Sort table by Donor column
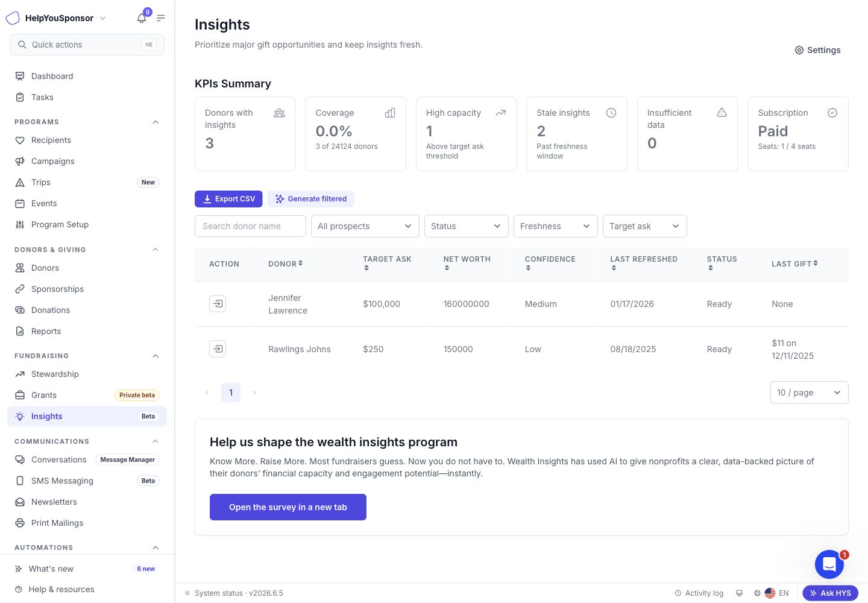The width and height of the screenshot is (868, 603). pyautogui.click(x=286, y=264)
